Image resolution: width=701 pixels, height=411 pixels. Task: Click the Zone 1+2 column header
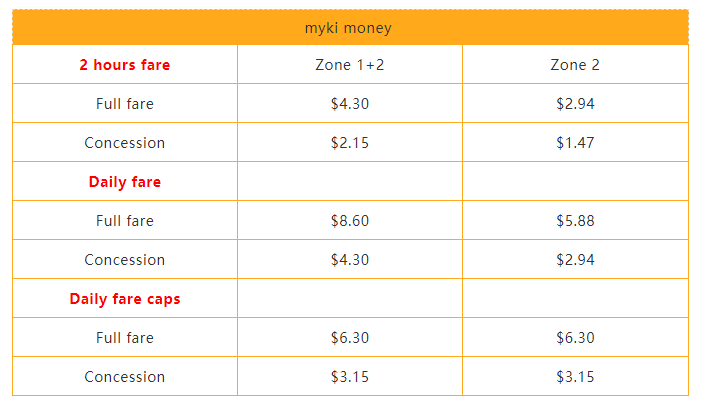(x=350, y=65)
